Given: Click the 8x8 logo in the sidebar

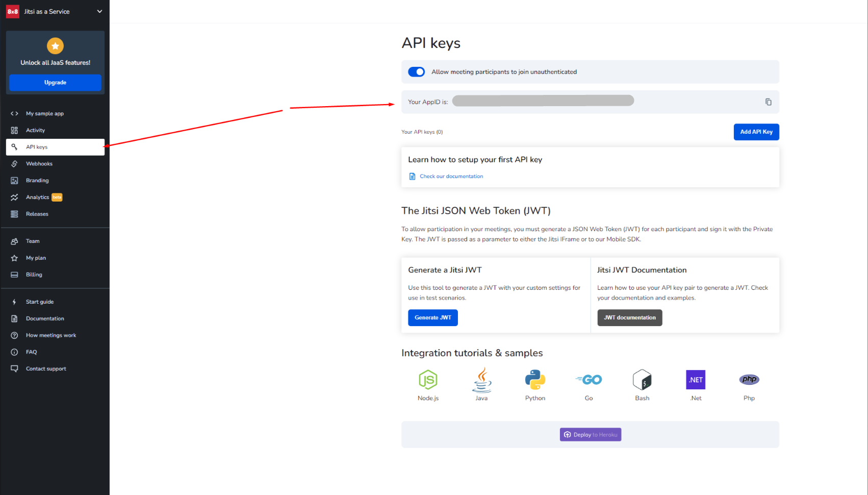Looking at the screenshot, I should click(13, 11).
